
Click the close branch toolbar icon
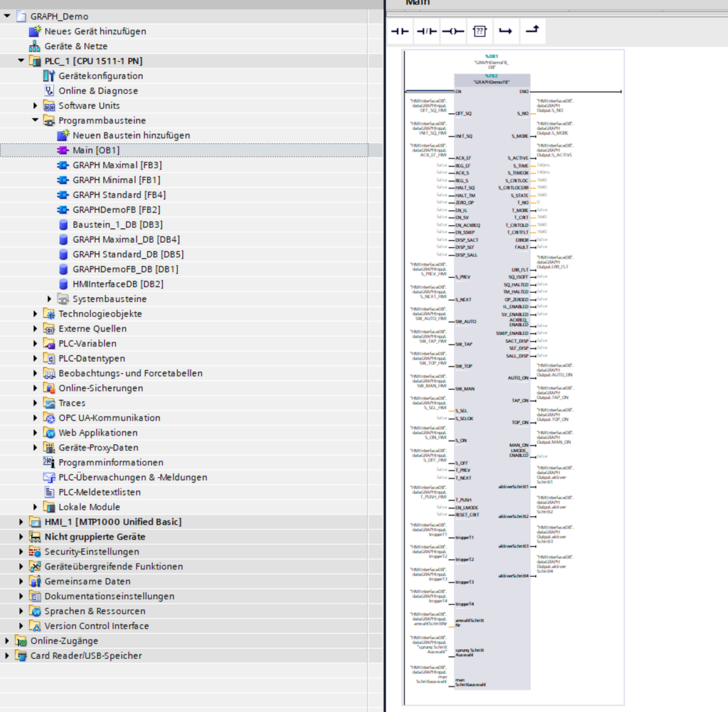point(532,30)
